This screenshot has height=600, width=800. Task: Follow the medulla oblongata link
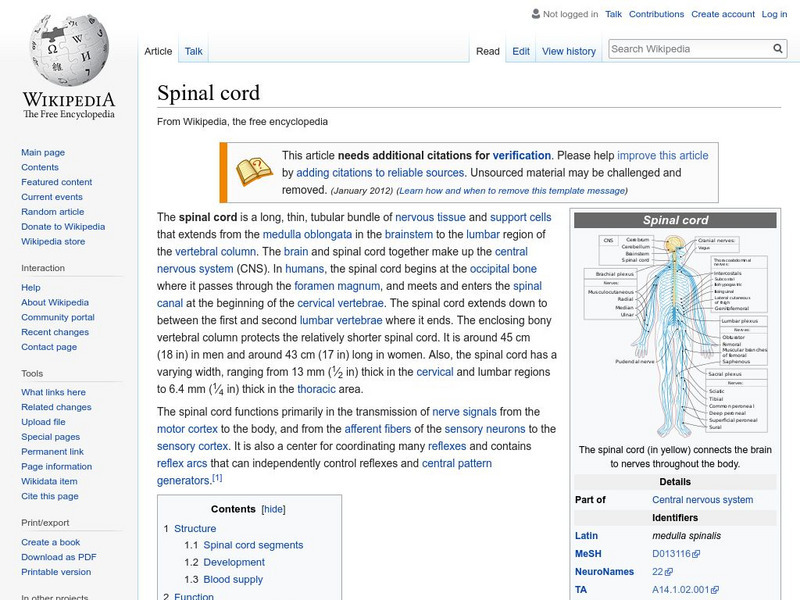click(307, 234)
